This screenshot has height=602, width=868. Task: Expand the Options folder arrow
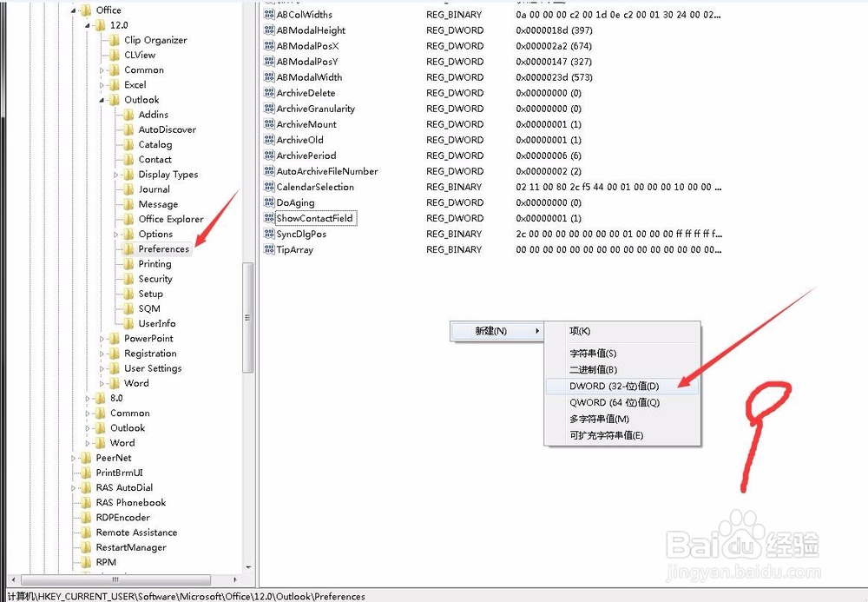(117, 235)
